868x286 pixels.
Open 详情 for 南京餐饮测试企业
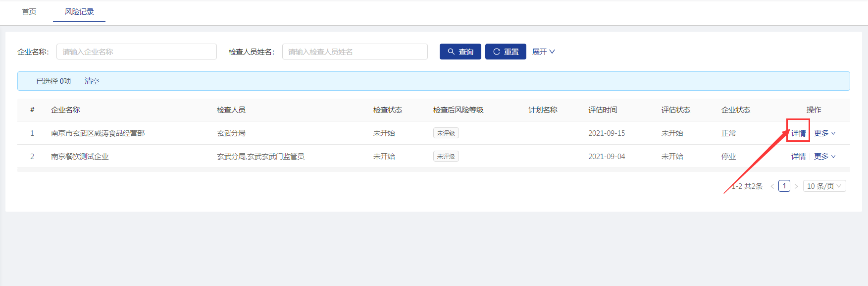798,156
